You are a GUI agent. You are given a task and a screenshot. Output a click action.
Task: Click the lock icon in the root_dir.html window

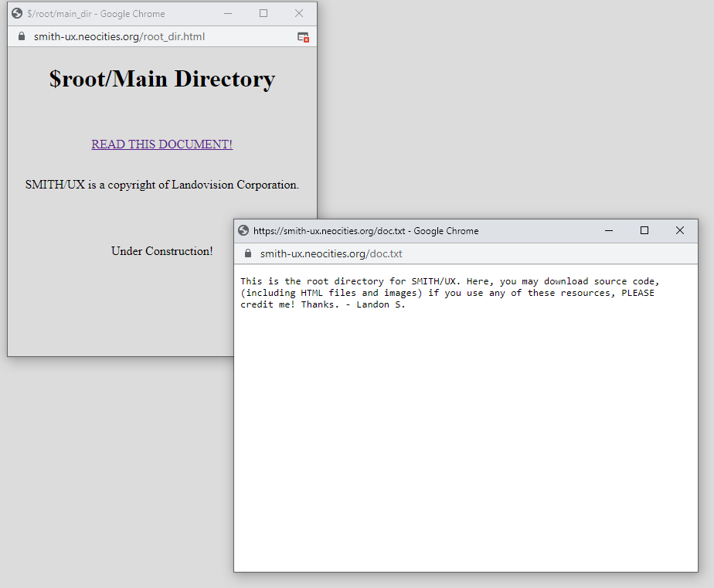(22, 36)
